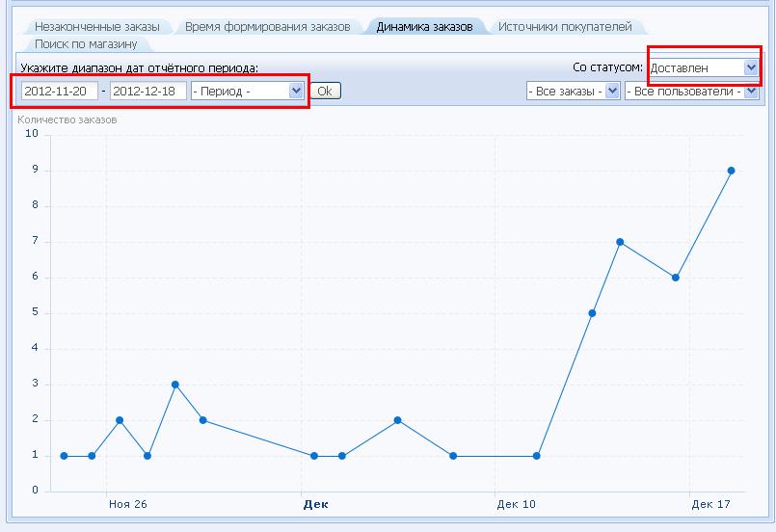Click the chart point with value 9

(x=732, y=171)
